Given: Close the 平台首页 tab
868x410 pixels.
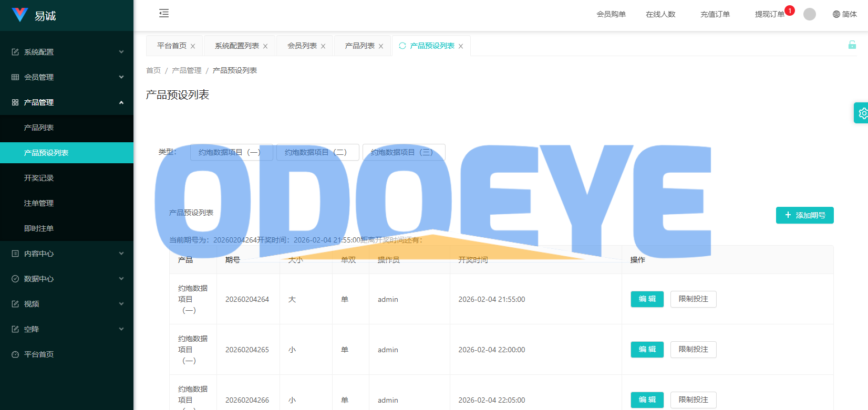Looking at the screenshot, I should click(x=193, y=46).
